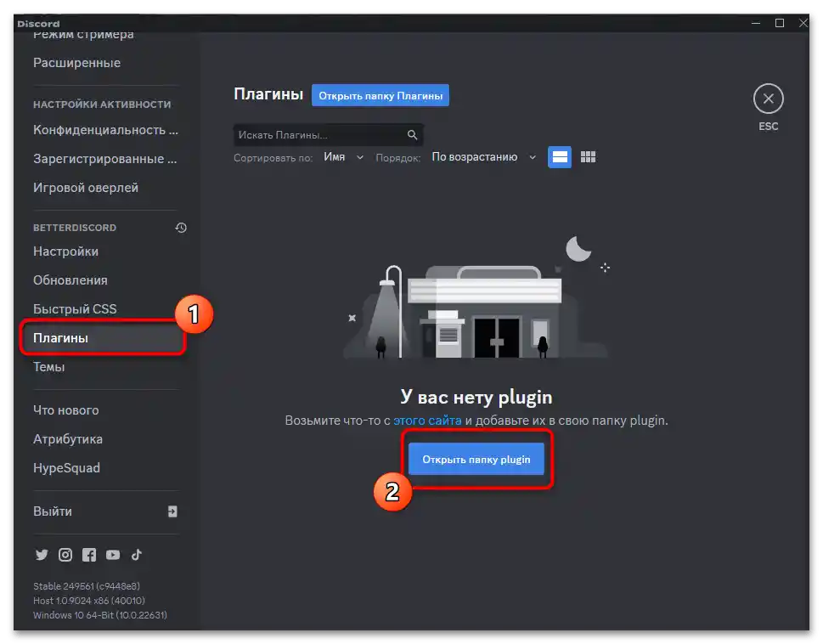This screenshot has width=823, height=644.
Task: Open the Instagram social icon
Action: [65, 554]
